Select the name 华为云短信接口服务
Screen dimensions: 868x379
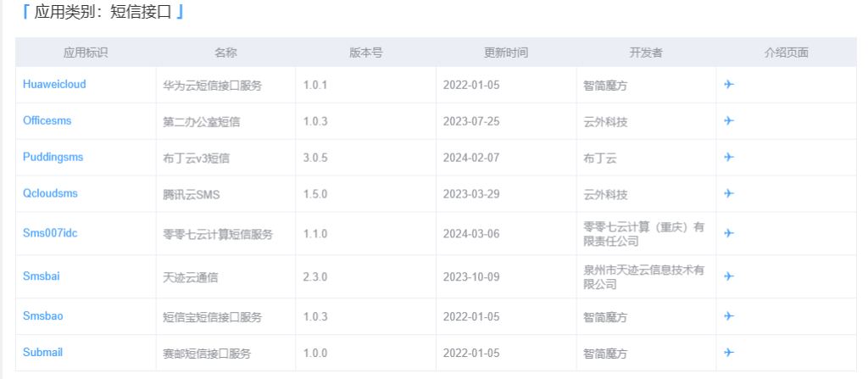pos(213,86)
